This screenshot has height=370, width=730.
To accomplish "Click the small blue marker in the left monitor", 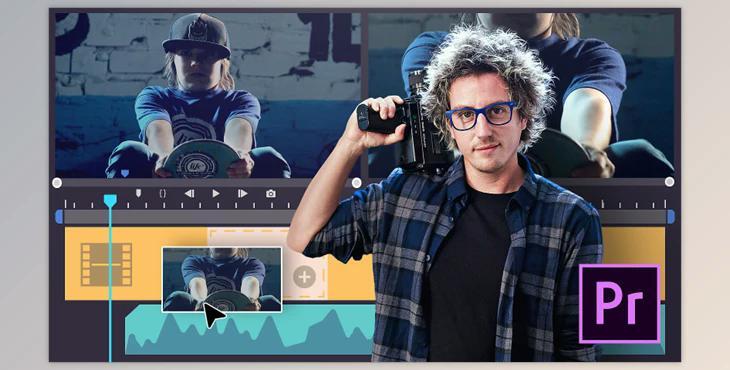I will click(x=125, y=173).
